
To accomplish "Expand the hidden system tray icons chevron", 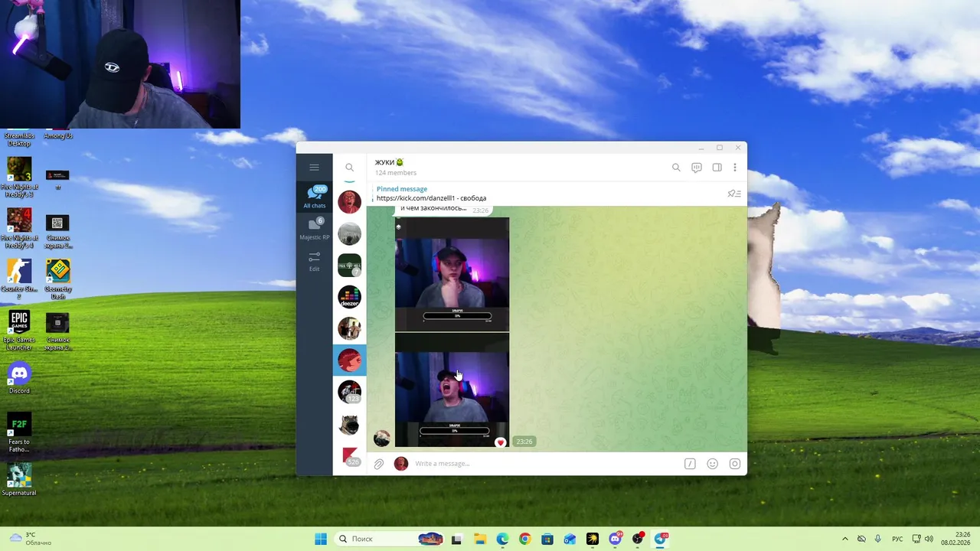I will pyautogui.click(x=845, y=539).
